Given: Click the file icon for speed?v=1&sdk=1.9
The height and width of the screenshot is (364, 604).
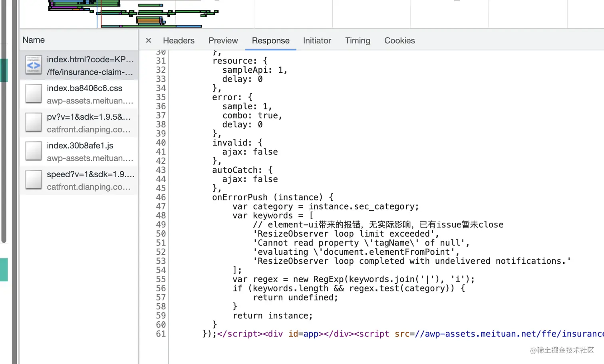Looking at the screenshot, I should pyautogui.click(x=34, y=180).
